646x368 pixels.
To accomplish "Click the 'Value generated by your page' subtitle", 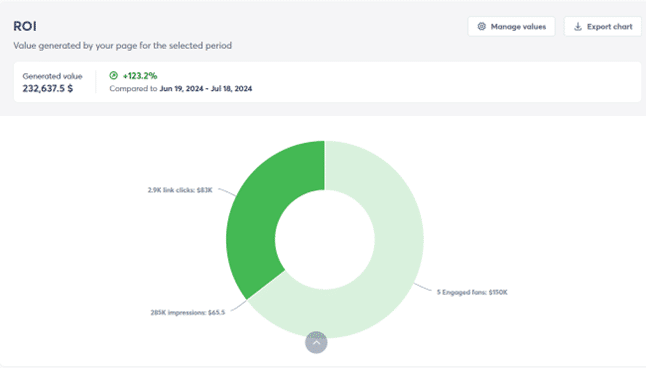I will click(x=123, y=45).
